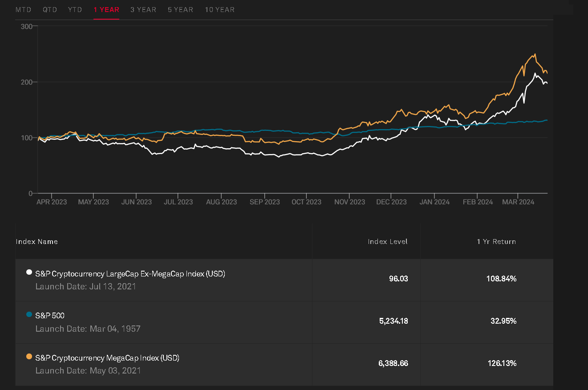Click the MAR 2024 axis label

click(518, 202)
